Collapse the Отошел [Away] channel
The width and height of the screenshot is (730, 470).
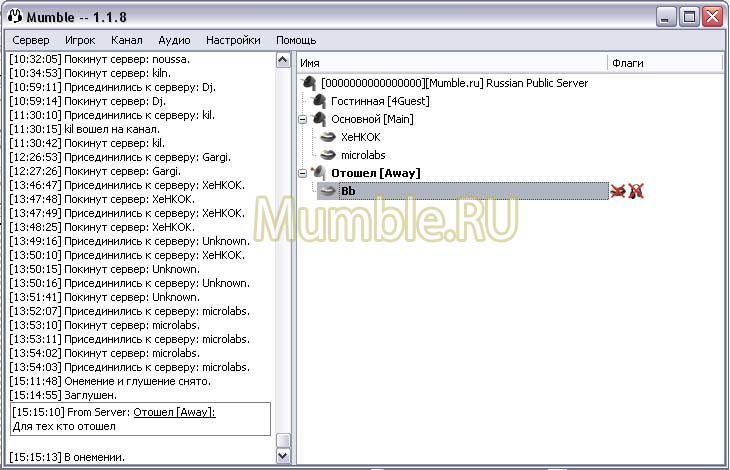click(x=303, y=173)
